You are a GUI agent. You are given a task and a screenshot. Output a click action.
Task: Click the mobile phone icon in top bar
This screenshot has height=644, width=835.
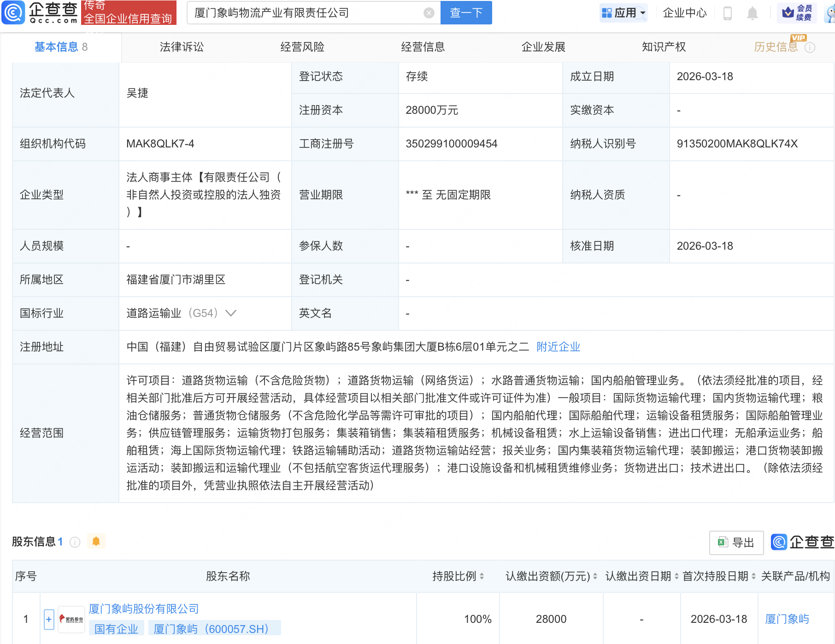728,13
